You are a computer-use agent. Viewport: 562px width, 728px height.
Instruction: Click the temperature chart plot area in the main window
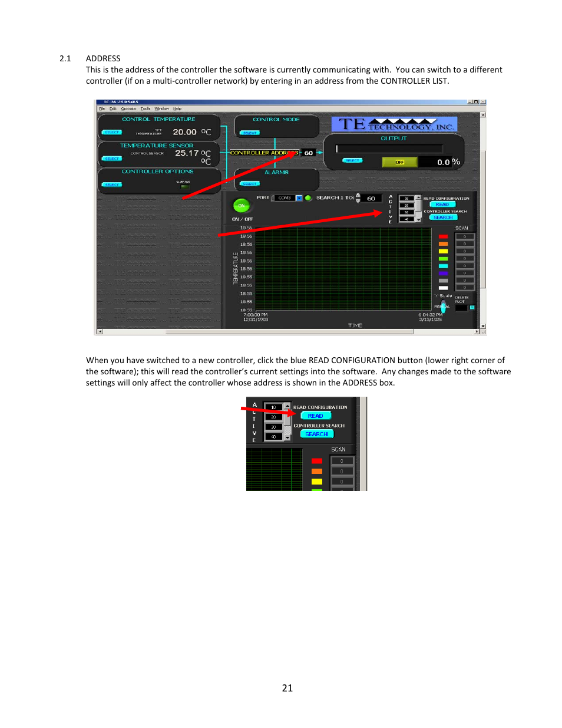343,268
